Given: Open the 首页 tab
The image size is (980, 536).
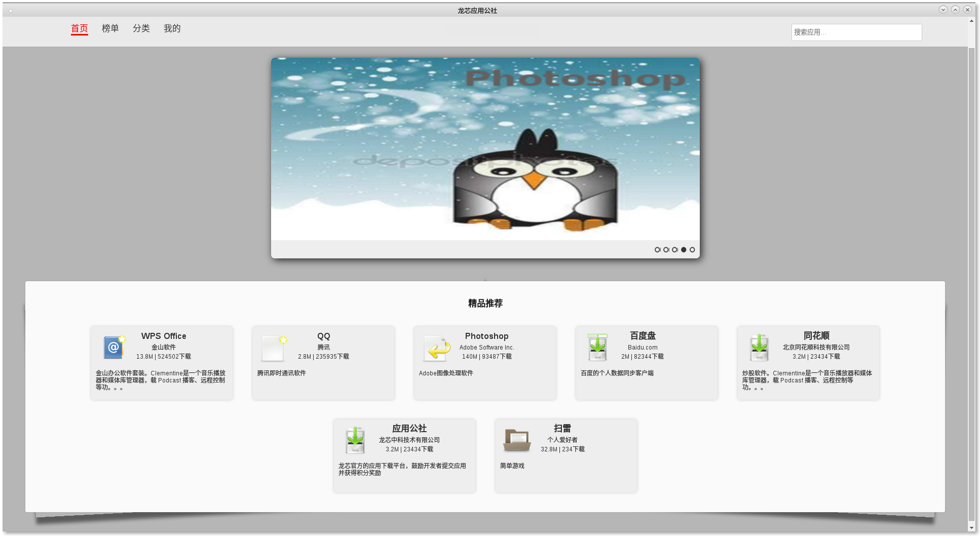Looking at the screenshot, I should [x=79, y=28].
